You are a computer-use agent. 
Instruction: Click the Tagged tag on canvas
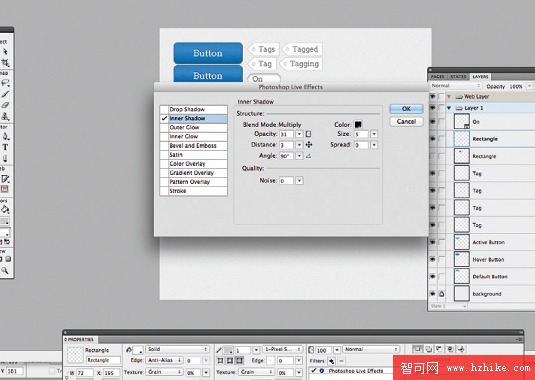302,49
